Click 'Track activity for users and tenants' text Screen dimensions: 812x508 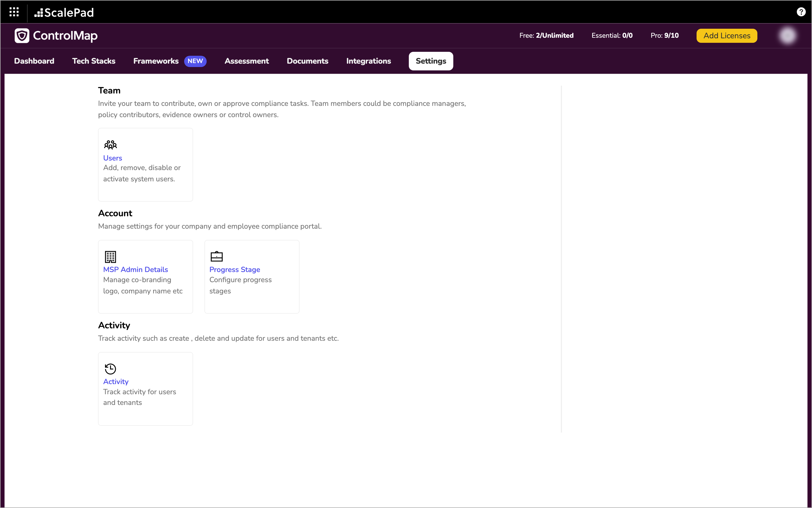click(139, 397)
